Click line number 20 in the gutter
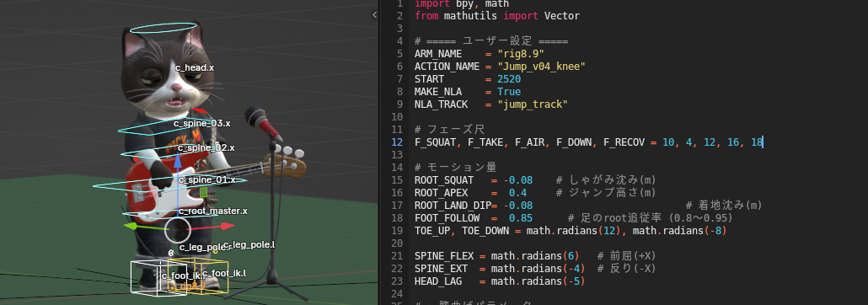The width and height of the screenshot is (868, 305). pos(397,243)
